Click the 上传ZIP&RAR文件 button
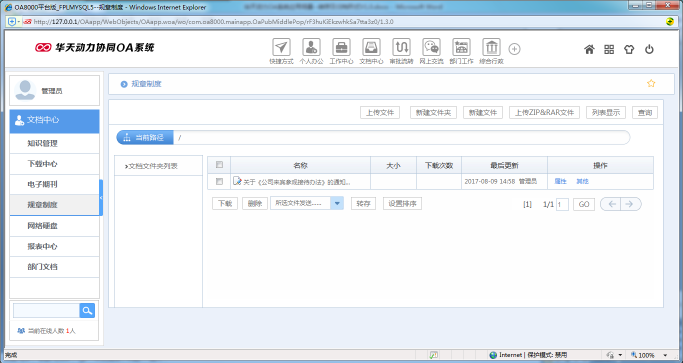The width and height of the screenshot is (683, 363). tap(544, 112)
